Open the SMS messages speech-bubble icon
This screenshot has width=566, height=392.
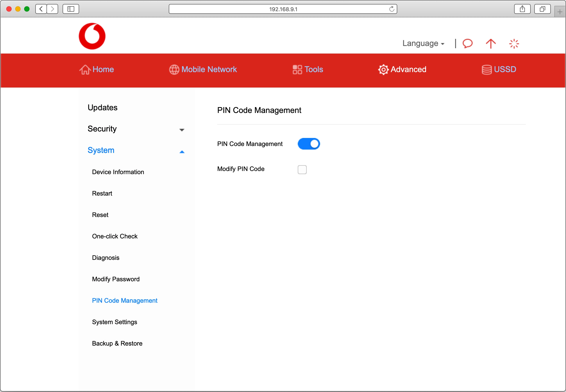coord(467,44)
